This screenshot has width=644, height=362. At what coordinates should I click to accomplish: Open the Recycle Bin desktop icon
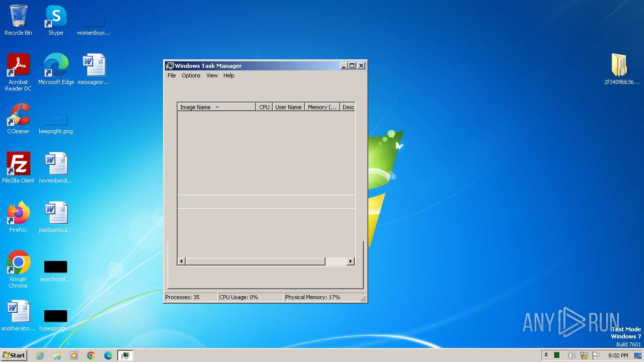(x=18, y=20)
